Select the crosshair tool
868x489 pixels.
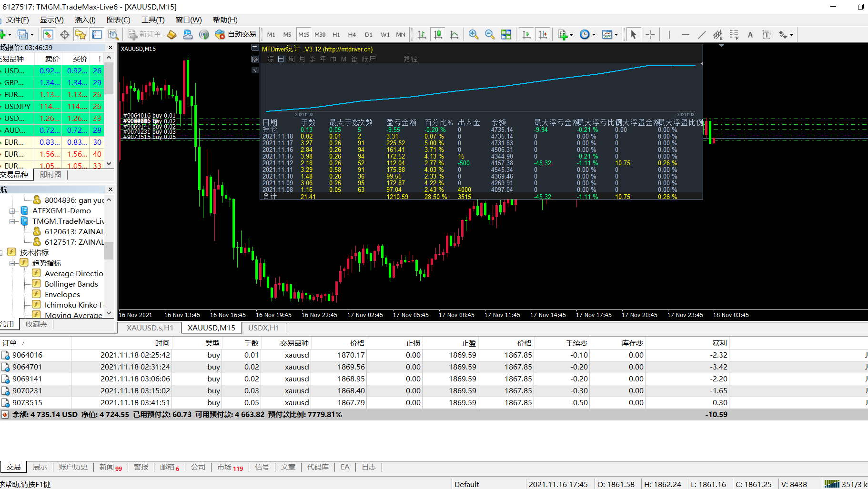(x=650, y=34)
